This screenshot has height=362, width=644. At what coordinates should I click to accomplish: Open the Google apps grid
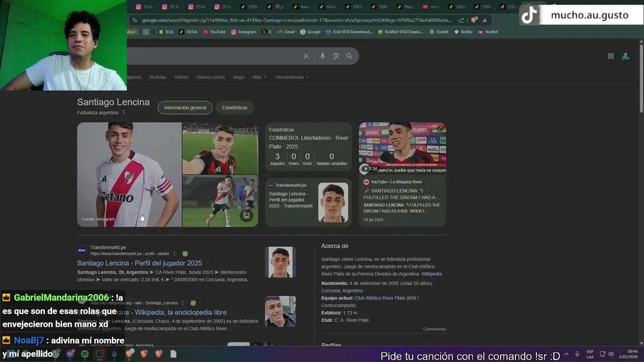[x=611, y=56]
